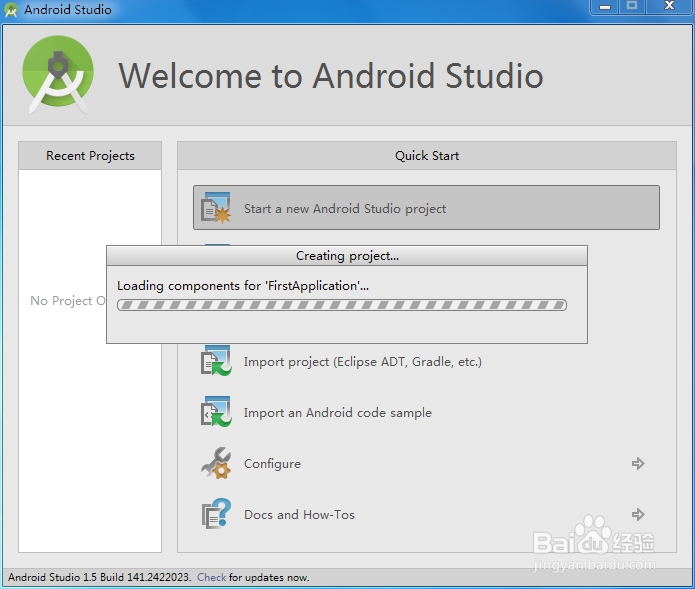
Task: Click the Android Studio logo in the header
Action: pos(58,74)
